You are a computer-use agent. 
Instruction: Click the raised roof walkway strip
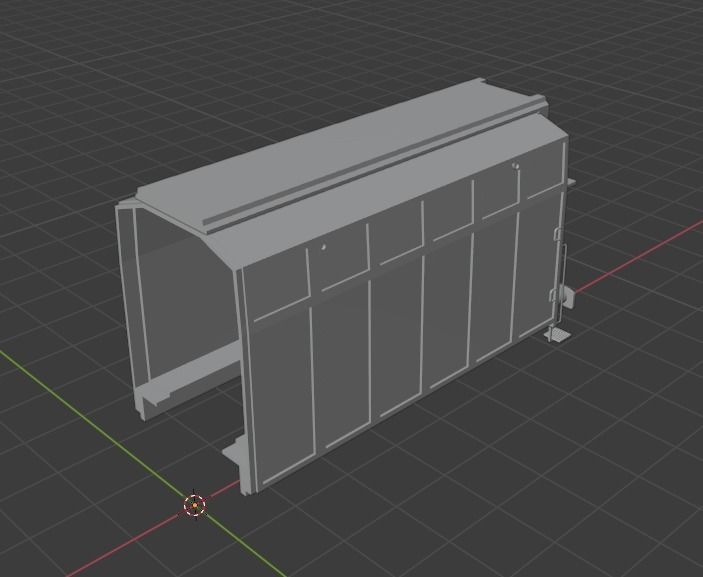(374, 165)
